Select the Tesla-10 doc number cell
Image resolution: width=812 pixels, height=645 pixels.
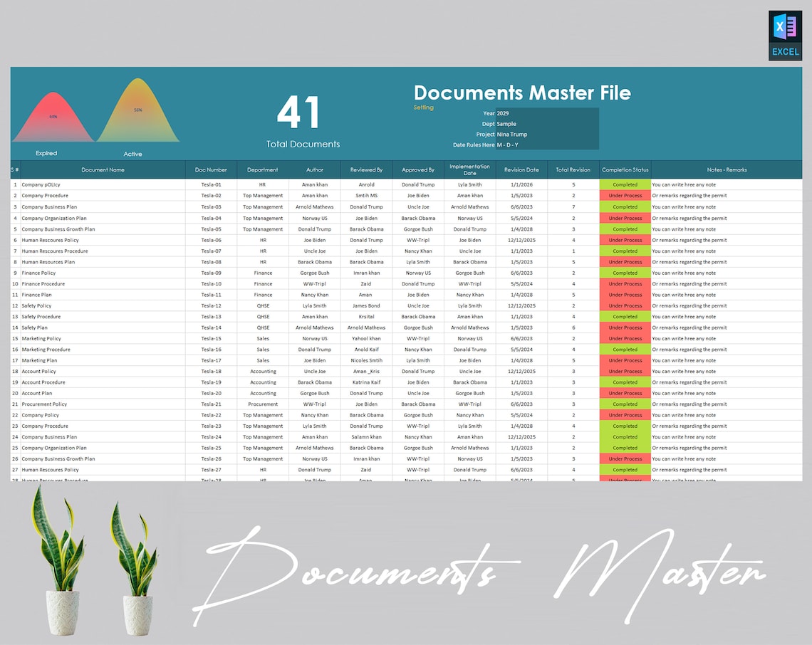tap(211, 284)
